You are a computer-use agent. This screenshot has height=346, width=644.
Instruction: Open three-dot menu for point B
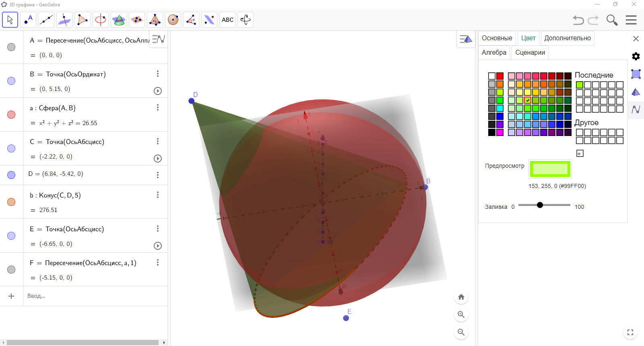(158, 74)
